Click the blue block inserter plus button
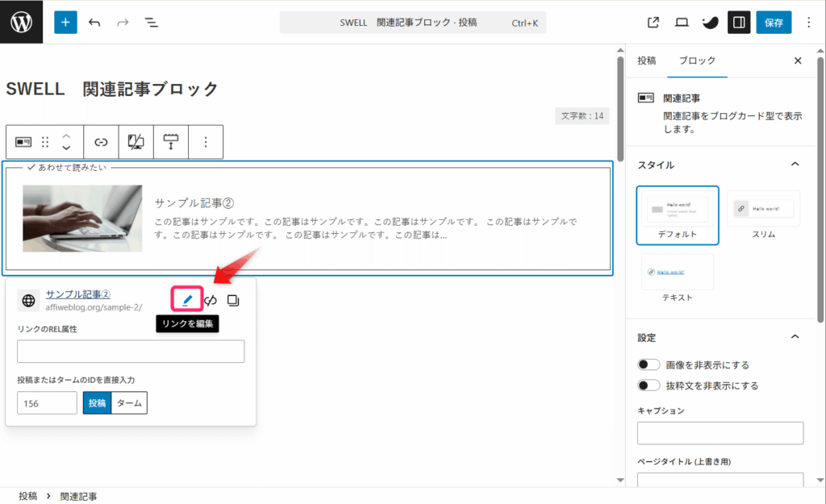The image size is (826, 504). coord(65,22)
